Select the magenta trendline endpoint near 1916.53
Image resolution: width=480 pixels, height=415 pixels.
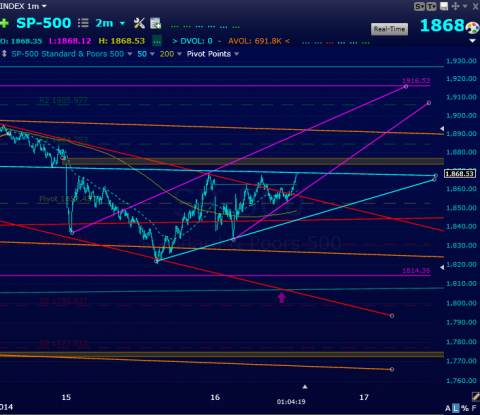pyautogui.click(x=406, y=87)
